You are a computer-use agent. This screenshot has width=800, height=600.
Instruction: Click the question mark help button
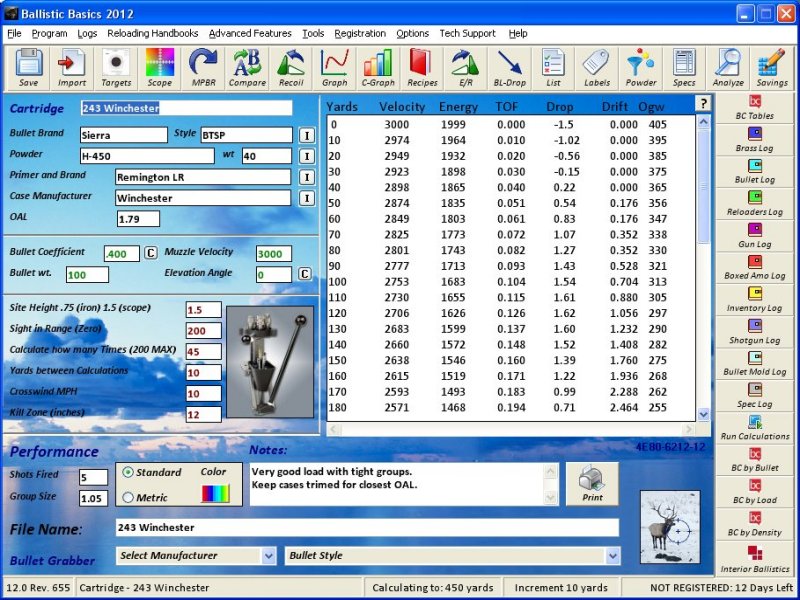[x=703, y=104]
